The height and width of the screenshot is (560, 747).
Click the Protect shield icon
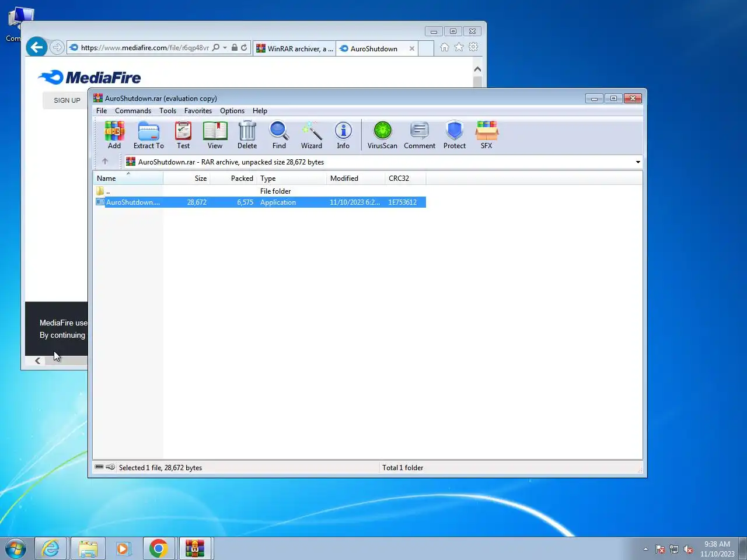[x=455, y=135]
